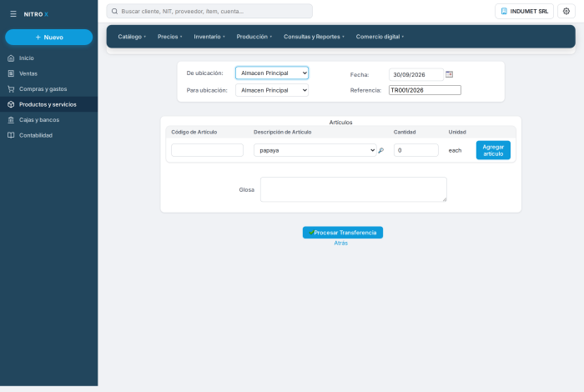Click the 'Glosa' label

pyautogui.click(x=247, y=190)
